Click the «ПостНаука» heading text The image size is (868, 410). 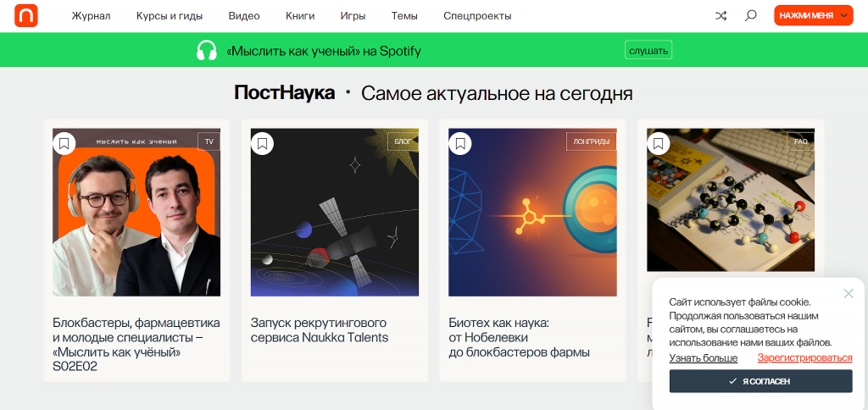pos(284,93)
